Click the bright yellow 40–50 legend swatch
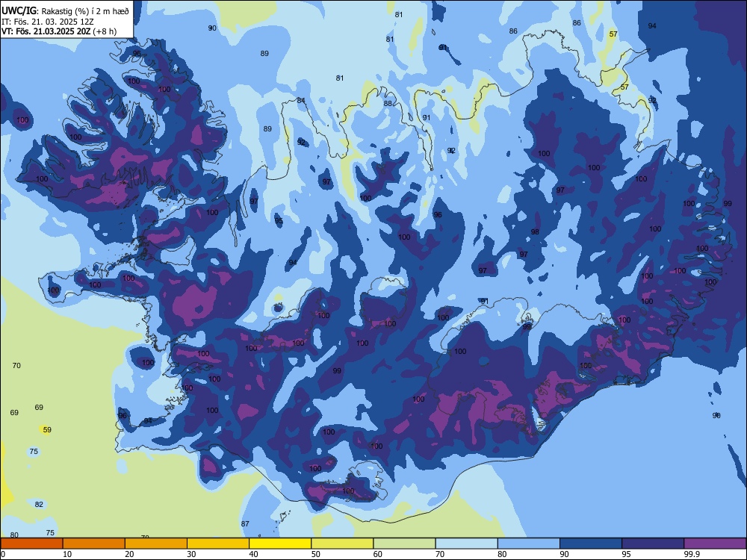Viewport: 747px width, 560px height. [x=280, y=544]
